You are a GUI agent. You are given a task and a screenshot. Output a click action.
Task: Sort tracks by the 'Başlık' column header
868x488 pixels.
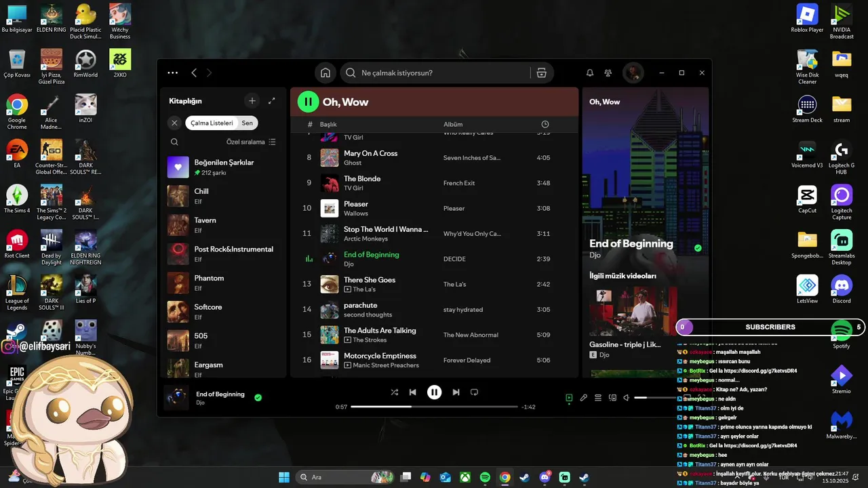328,124
